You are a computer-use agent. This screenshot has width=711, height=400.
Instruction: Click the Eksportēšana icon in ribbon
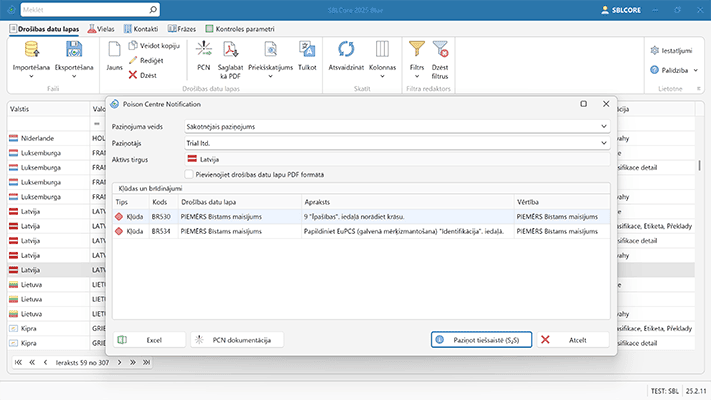coord(74,49)
